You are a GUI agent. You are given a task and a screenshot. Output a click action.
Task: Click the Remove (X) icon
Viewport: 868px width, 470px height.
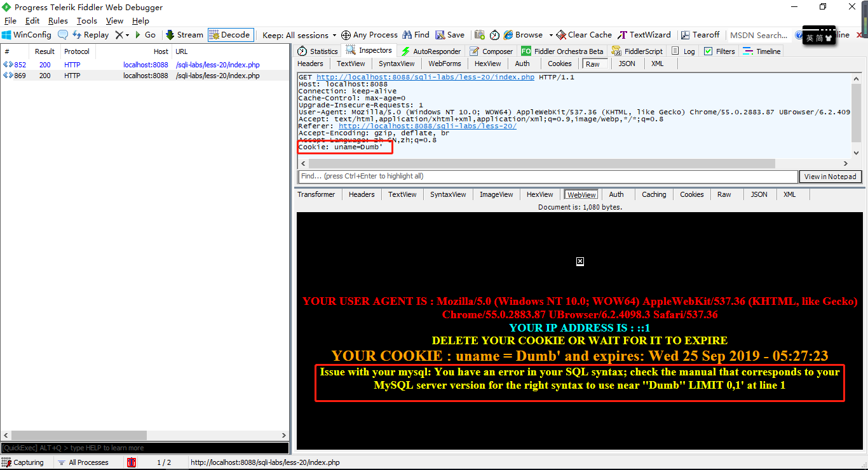(118, 35)
